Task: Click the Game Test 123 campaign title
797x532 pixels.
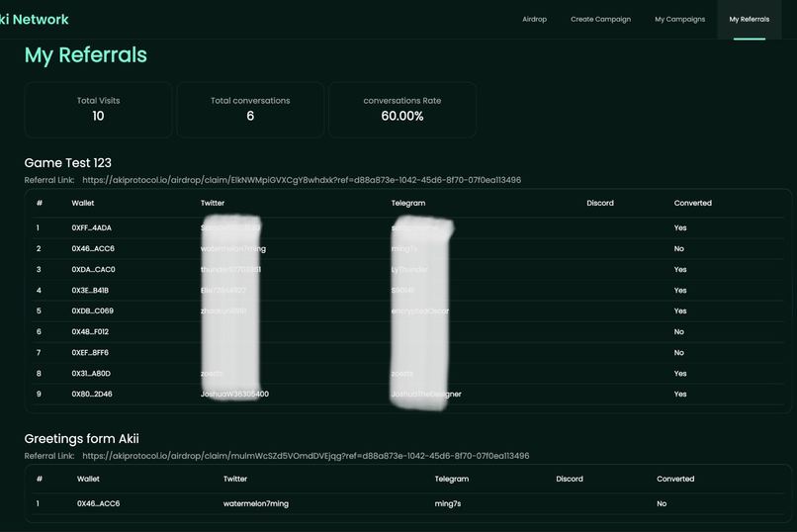Action: click(x=67, y=162)
